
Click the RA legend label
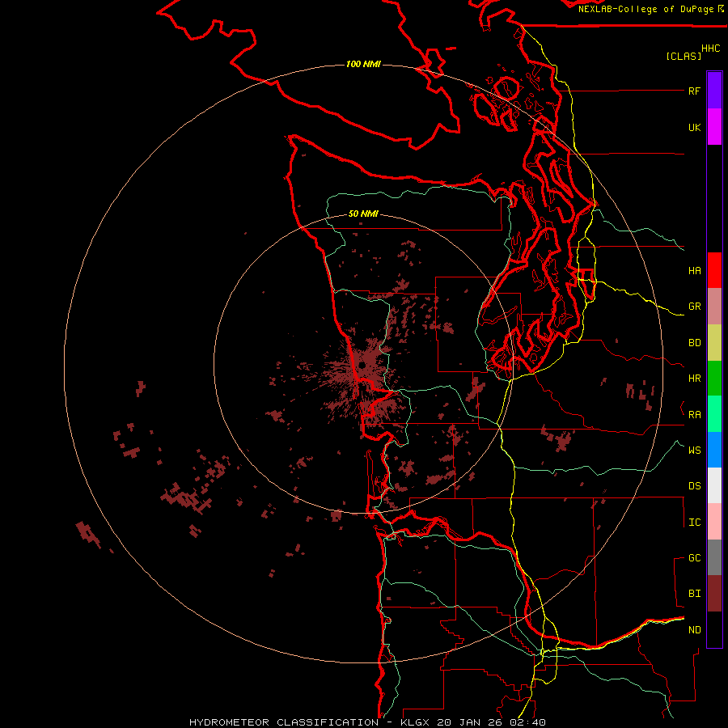(x=694, y=415)
